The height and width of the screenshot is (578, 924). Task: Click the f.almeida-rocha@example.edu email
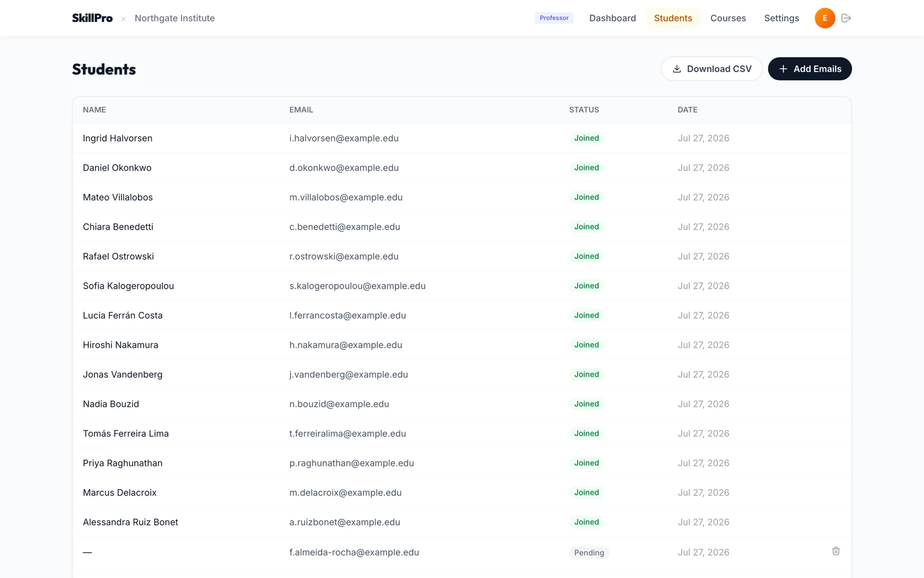click(x=354, y=552)
